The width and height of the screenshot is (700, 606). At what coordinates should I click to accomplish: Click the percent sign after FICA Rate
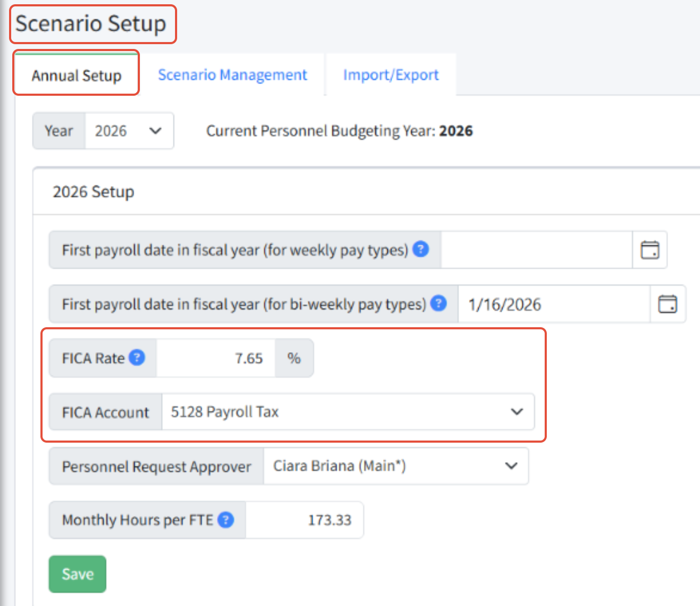(294, 358)
